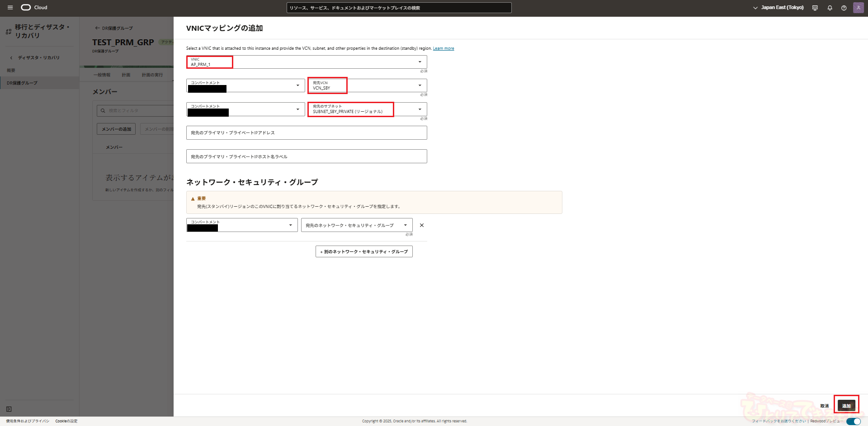Go back to ディザスタ・リカバリ in sidebar
Viewport: 868px width, 426px height.
[x=38, y=58]
